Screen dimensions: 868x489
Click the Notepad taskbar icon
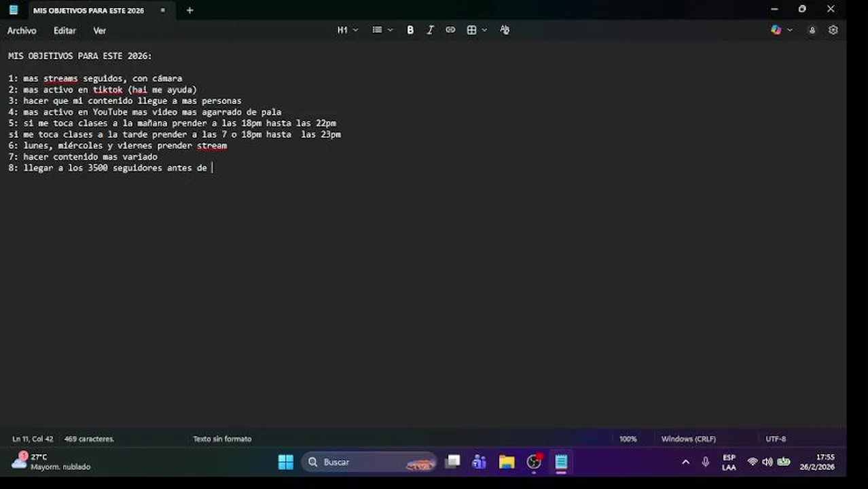(x=561, y=462)
